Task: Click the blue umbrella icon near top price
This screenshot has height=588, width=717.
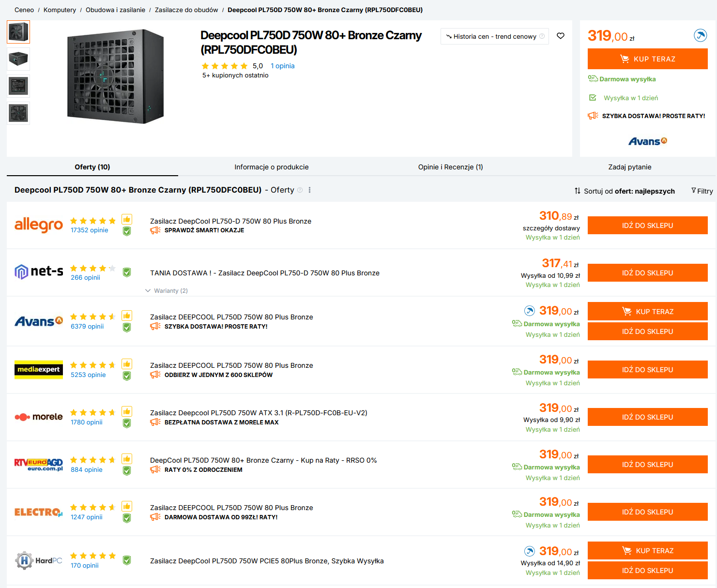Action: click(x=700, y=35)
